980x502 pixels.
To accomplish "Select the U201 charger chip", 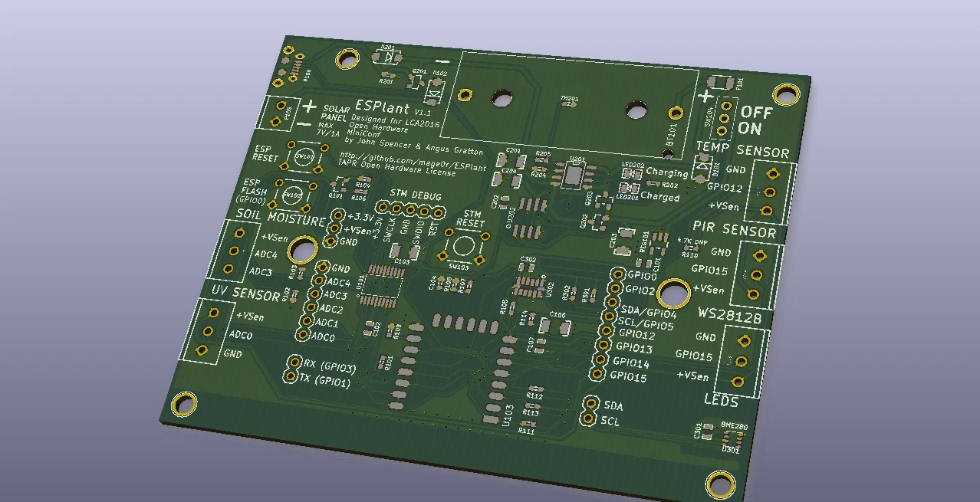I will click(x=574, y=175).
